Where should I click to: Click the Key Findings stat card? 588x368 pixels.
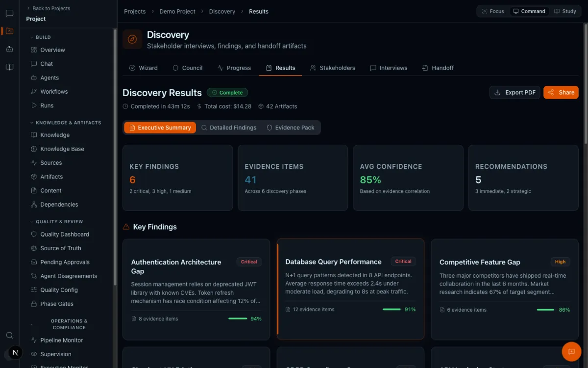(x=177, y=178)
